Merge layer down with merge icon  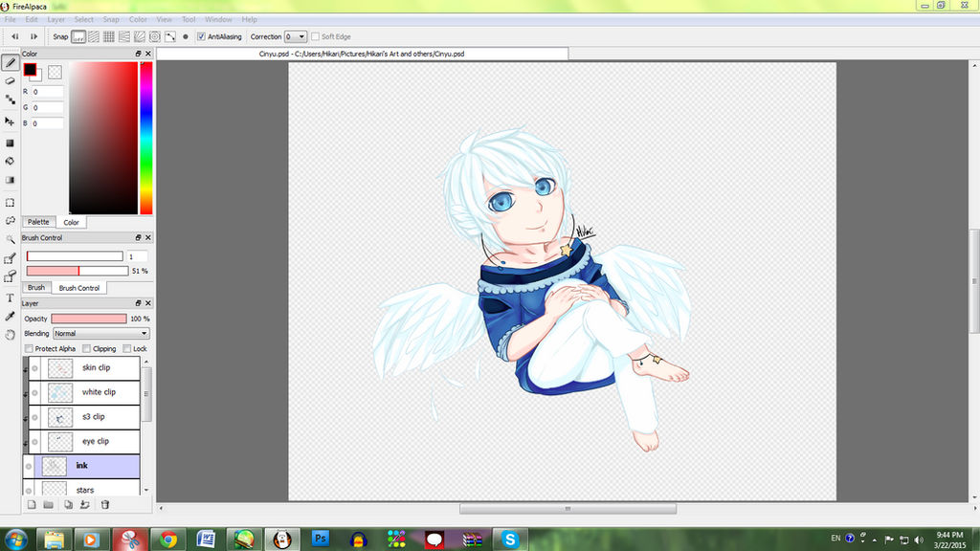click(x=85, y=505)
